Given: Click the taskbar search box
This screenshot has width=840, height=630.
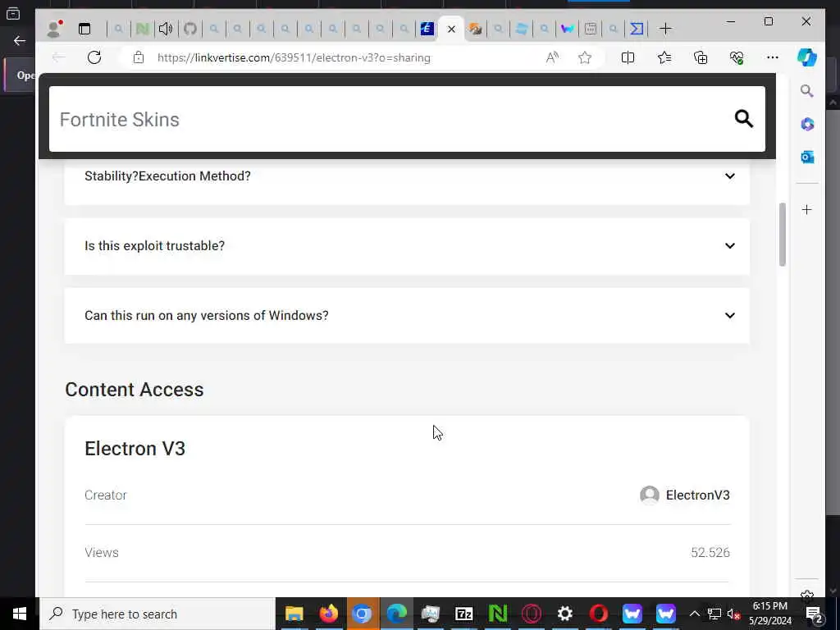Looking at the screenshot, I should pyautogui.click(x=157, y=614).
